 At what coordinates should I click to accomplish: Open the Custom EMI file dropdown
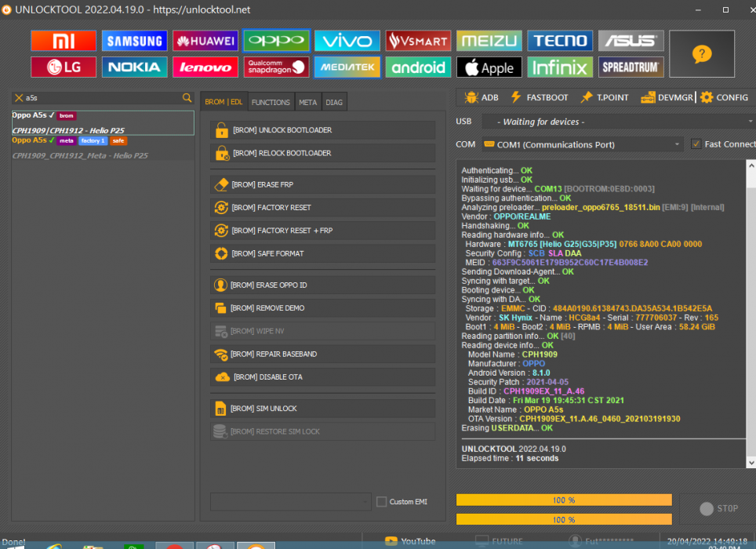pos(291,502)
